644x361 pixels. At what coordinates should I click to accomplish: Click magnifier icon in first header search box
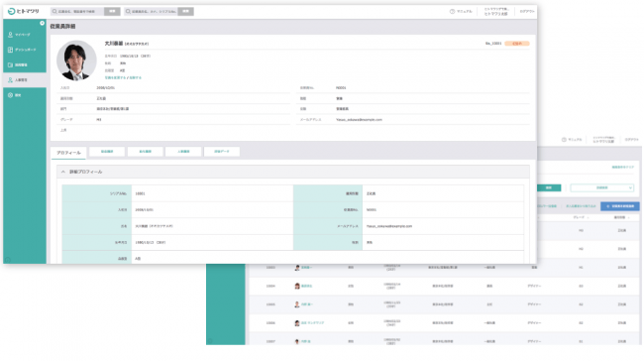(54, 12)
